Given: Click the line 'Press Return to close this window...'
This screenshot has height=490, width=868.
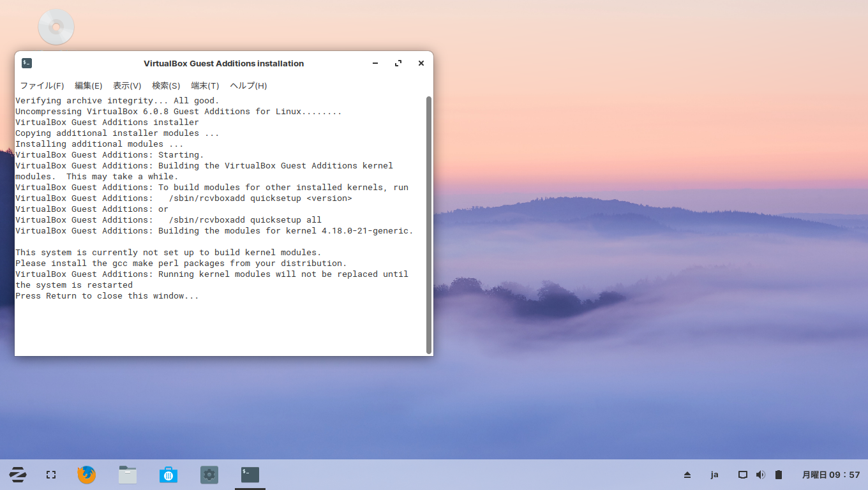Looking at the screenshot, I should (x=107, y=296).
